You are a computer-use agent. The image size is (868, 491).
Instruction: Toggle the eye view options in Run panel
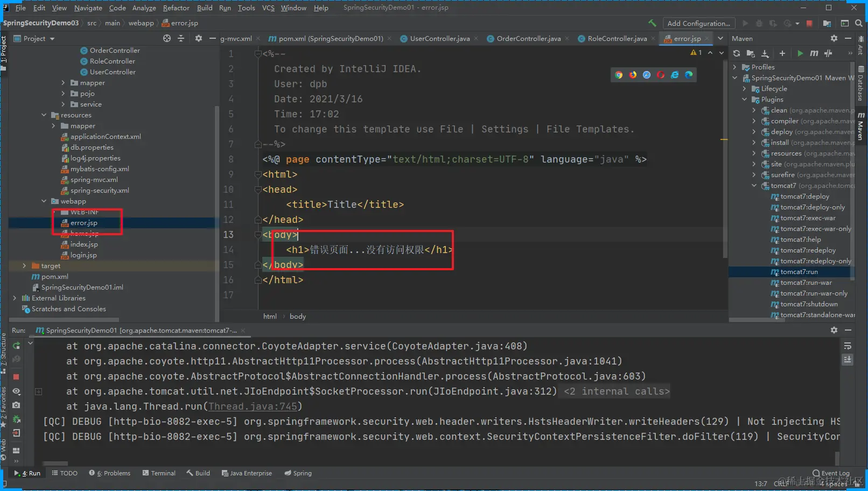pos(16,391)
